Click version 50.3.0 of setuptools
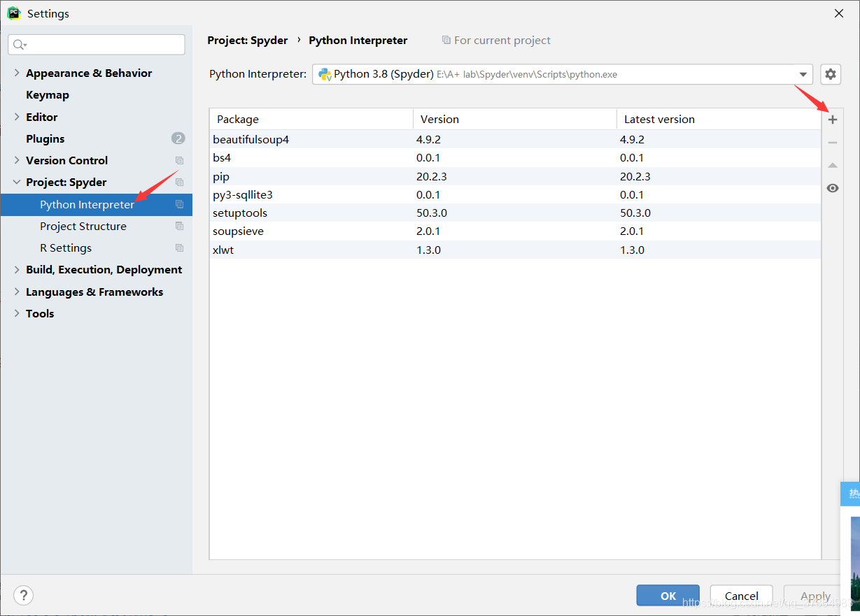The height and width of the screenshot is (616, 860). point(432,213)
